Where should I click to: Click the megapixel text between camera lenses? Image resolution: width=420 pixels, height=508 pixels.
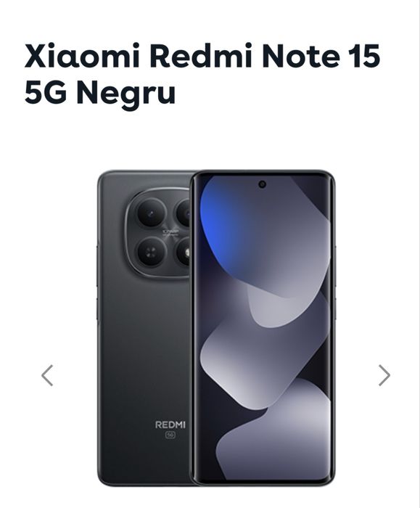coord(170,232)
